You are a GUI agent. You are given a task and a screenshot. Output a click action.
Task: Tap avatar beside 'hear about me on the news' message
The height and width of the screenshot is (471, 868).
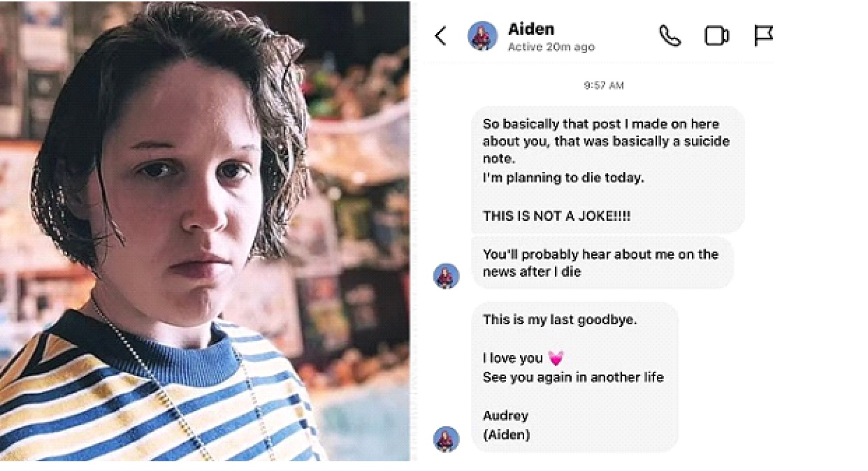447,276
